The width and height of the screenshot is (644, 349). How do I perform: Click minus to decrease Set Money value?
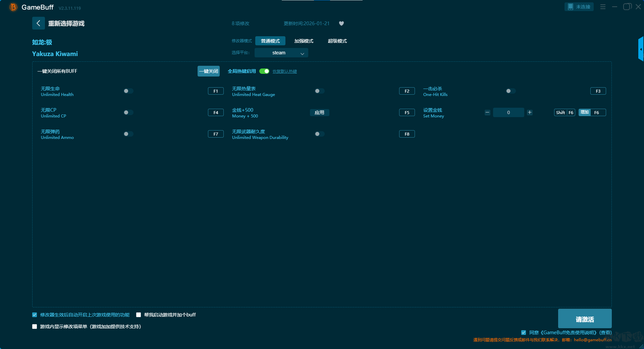pyautogui.click(x=487, y=112)
